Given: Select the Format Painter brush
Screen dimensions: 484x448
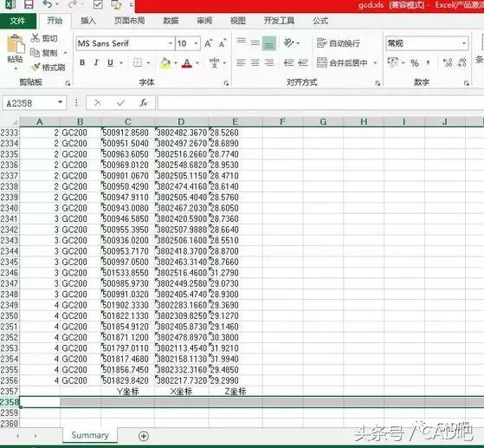Looking at the screenshot, I should (35, 67).
